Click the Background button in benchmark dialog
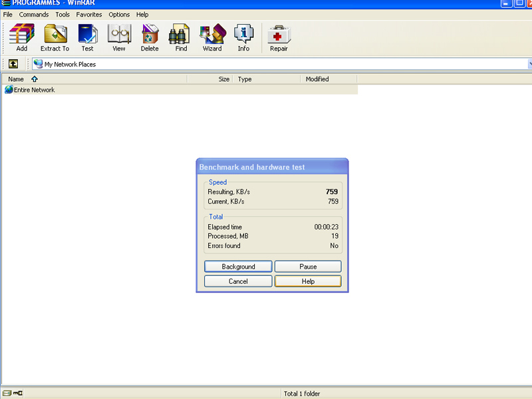Viewport: 532px width, 399px height. click(x=238, y=267)
